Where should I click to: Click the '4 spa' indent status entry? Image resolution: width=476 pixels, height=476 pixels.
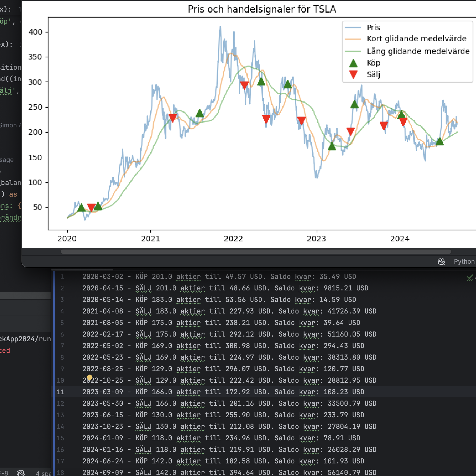[43, 473]
